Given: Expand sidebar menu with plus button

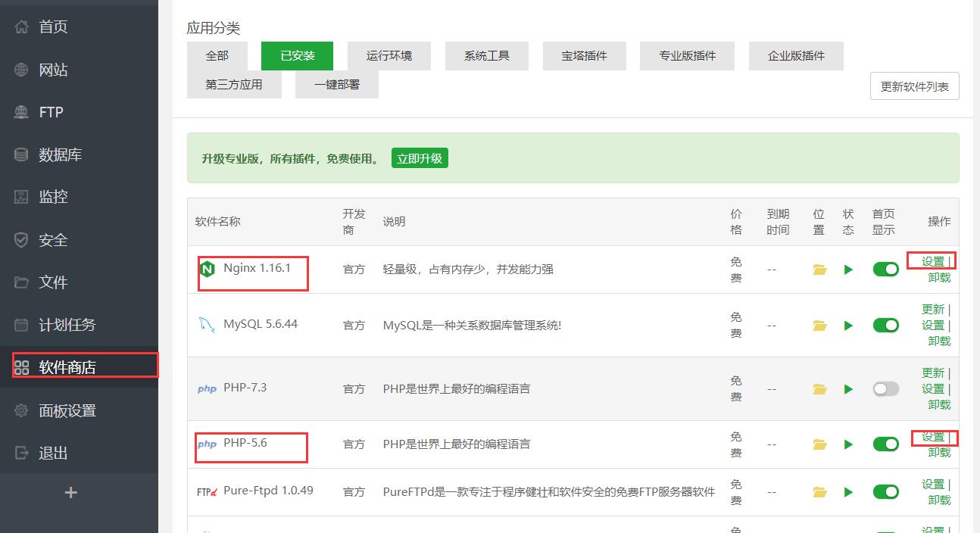Looking at the screenshot, I should pyautogui.click(x=70, y=492).
